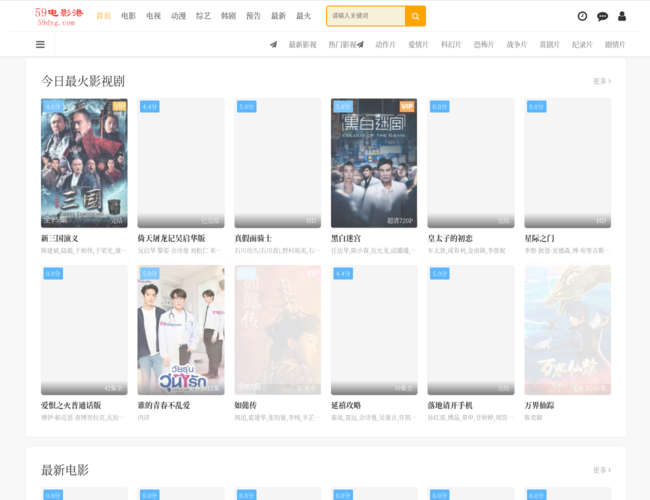
Task: Open the 万界仙踪 poster thumbnail
Action: pyautogui.click(x=568, y=330)
